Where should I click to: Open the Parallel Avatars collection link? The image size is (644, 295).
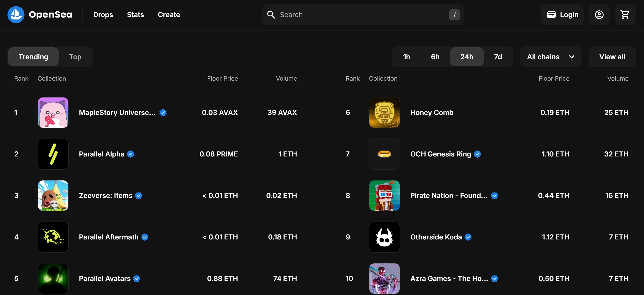tap(104, 279)
